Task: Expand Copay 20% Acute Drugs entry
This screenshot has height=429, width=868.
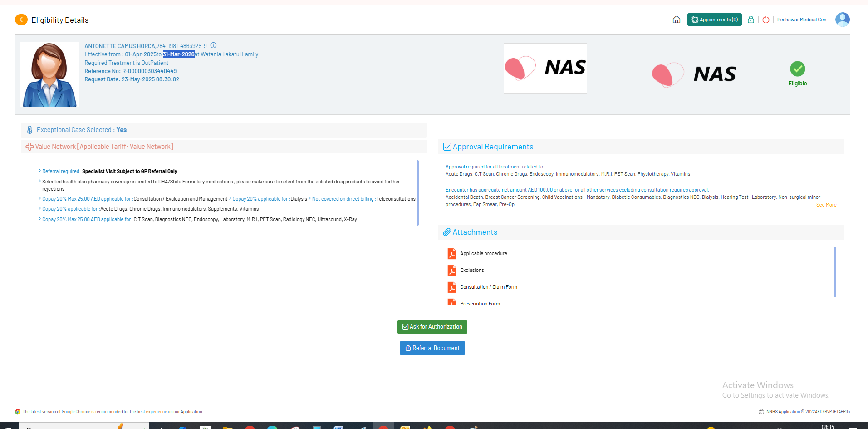Action: click(40, 209)
